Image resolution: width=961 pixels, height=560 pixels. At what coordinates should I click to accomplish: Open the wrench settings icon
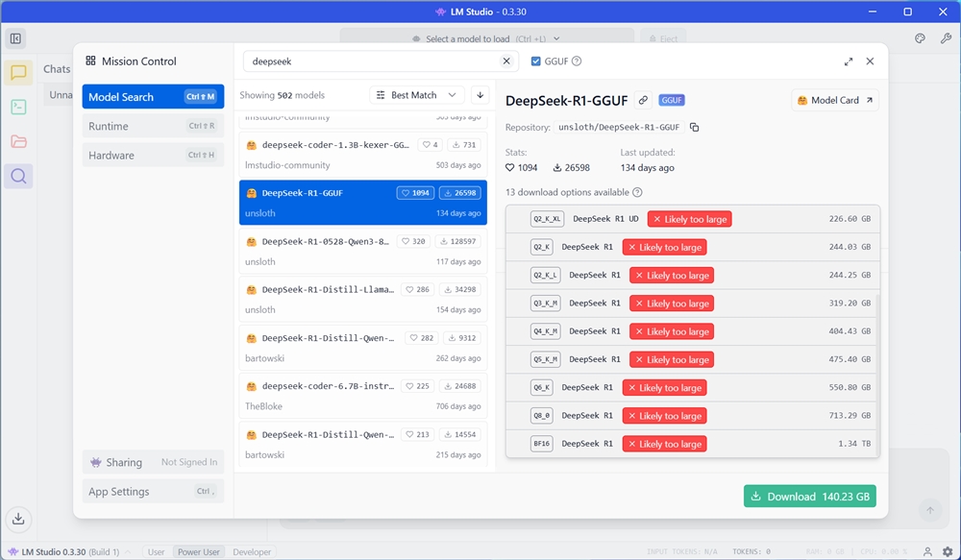(946, 38)
